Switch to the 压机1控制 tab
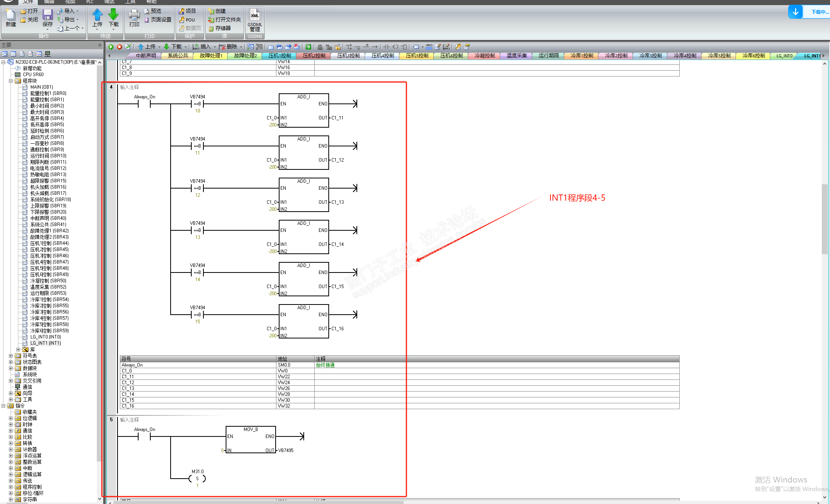 click(x=280, y=56)
